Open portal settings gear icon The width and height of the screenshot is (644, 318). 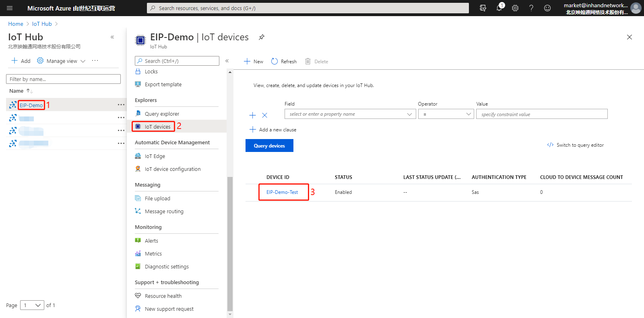[x=515, y=8]
